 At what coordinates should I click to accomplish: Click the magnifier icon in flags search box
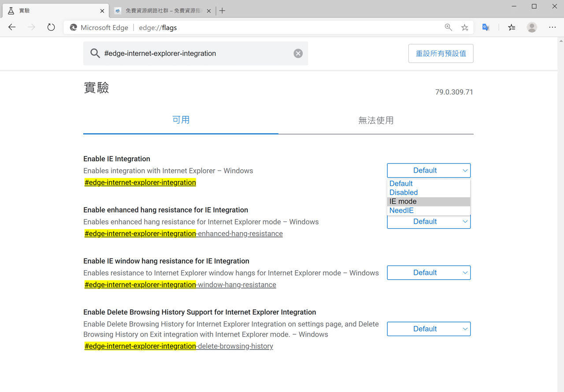pos(95,53)
